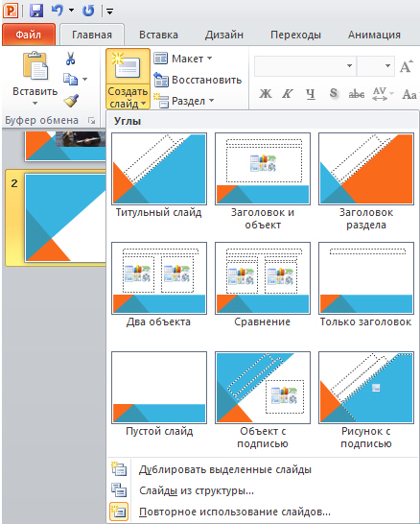Viewport: 420px width, 524px height.
Task: Toggle text shadow (S)
Action: [x=333, y=94]
